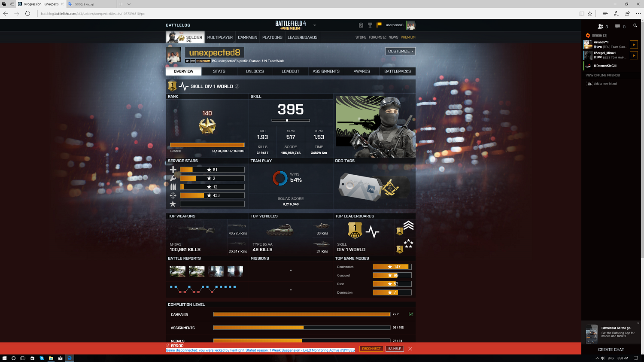Switch to the Loadout tab
Viewport: 644px width, 362px height.
coord(291,71)
